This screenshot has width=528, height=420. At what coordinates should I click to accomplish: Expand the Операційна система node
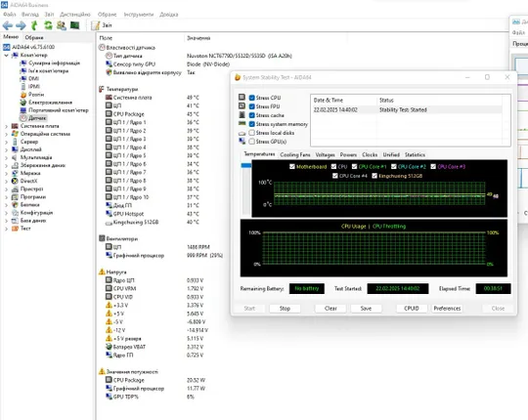tap(7, 134)
